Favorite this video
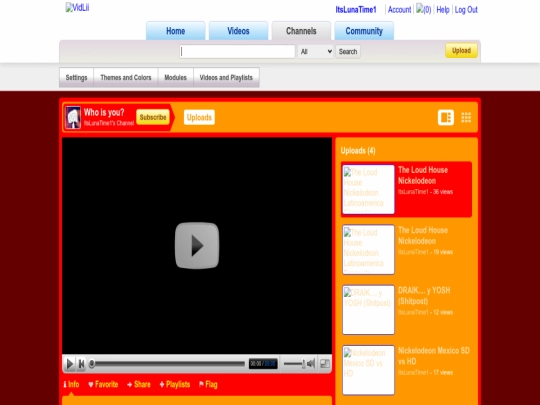The height and width of the screenshot is (405, 540). pyautogui.click(x=103, y=384)
